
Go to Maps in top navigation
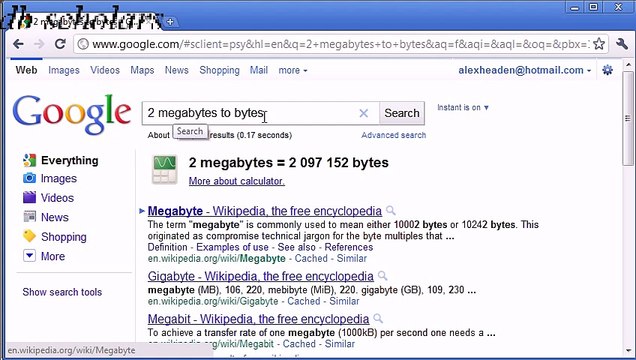pyautogui.click(x=142, y=70)
